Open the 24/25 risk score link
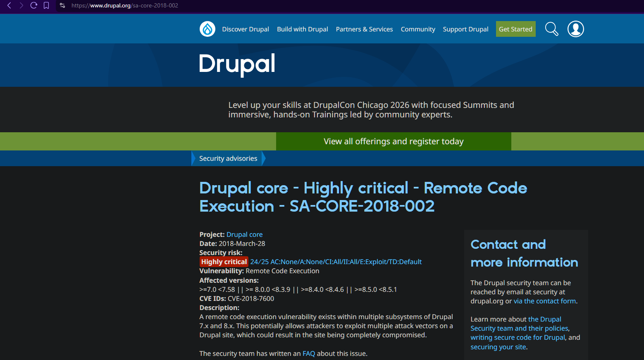The image size is (644, 360). click(x=336, y=262)
